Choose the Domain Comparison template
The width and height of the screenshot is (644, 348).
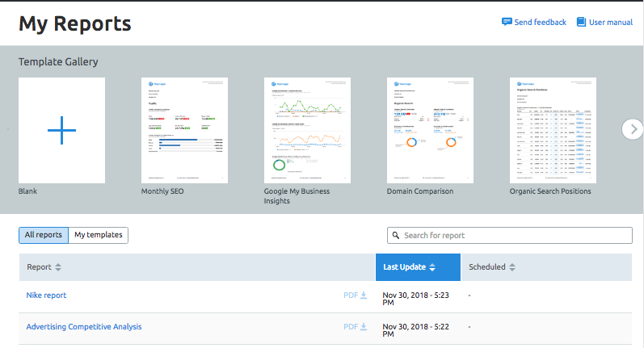(x=430, y=130)
